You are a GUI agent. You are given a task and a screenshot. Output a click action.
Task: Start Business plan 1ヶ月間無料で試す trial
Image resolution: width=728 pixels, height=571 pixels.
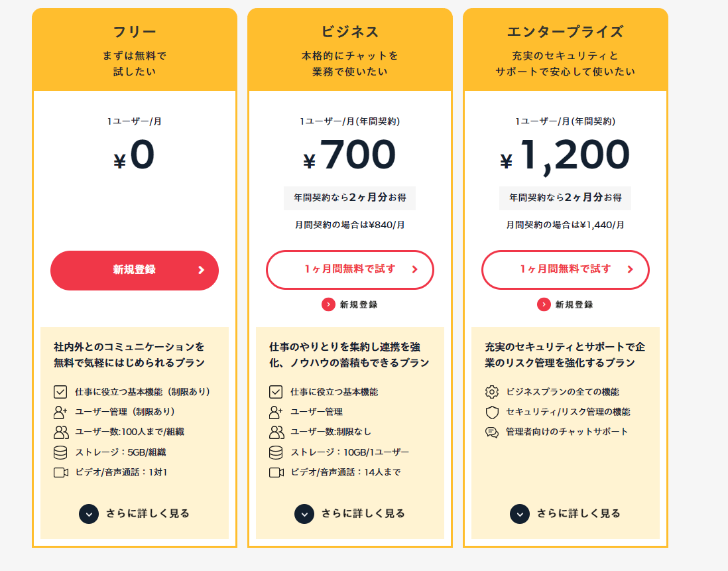(x=350, y=269)
